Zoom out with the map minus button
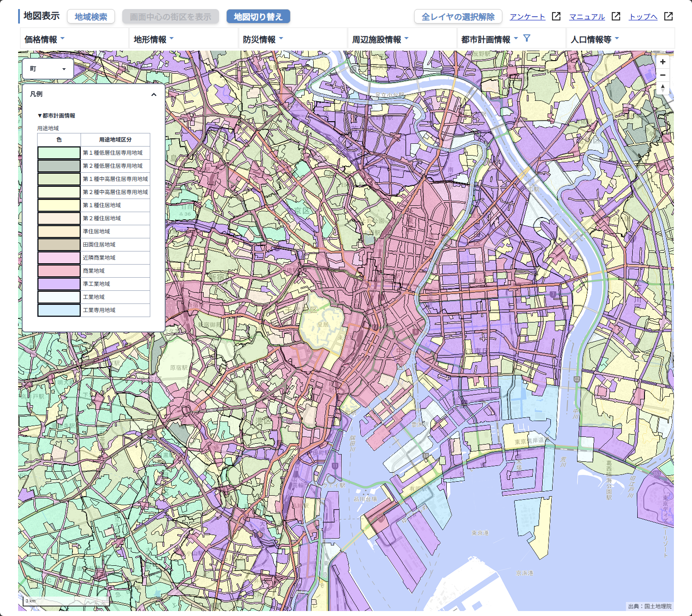Screen dimensions: 692x616 pos(663,75)
